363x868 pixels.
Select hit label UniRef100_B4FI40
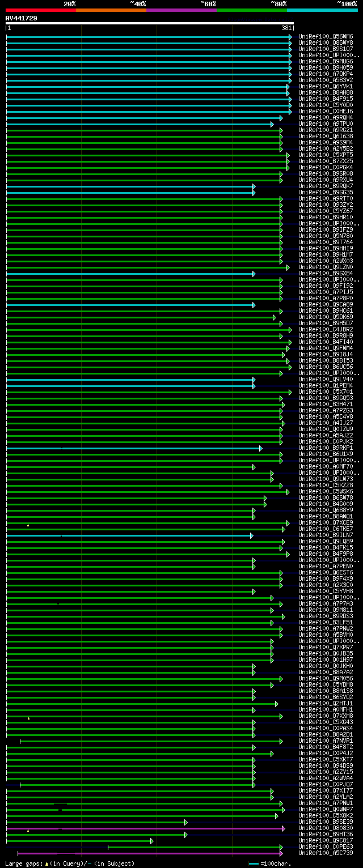326,342
